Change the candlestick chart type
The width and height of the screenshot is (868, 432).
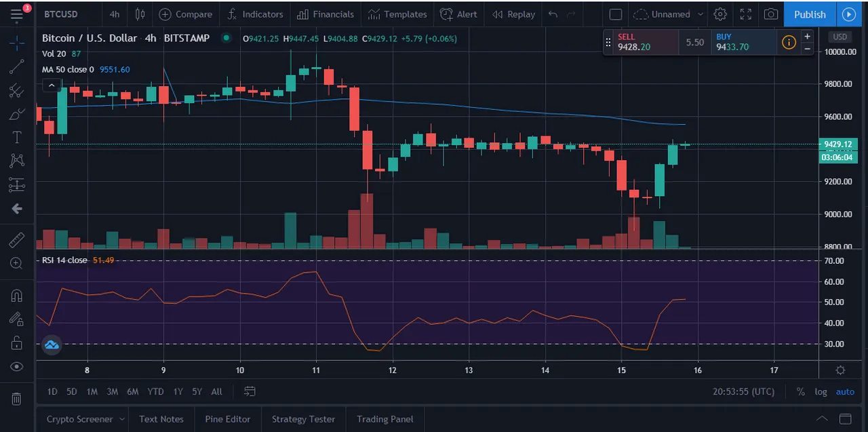click(140, 14)
